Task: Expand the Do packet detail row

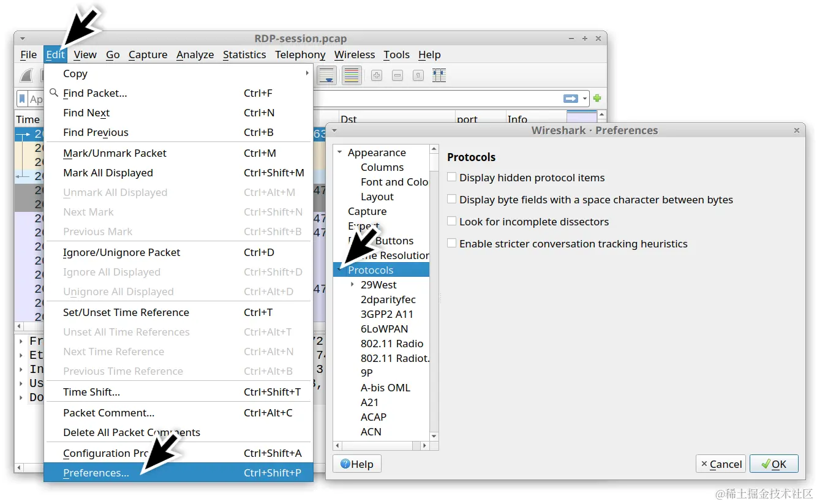Action: point(21,397)
